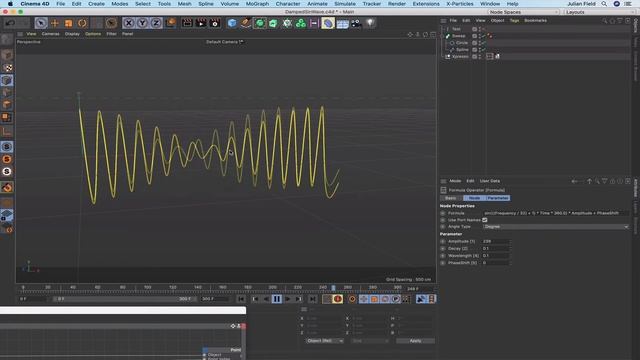Click the Make Editable icon in left toolbar
This screenshot has height=360, width=640.
click(x=7, y=40)
